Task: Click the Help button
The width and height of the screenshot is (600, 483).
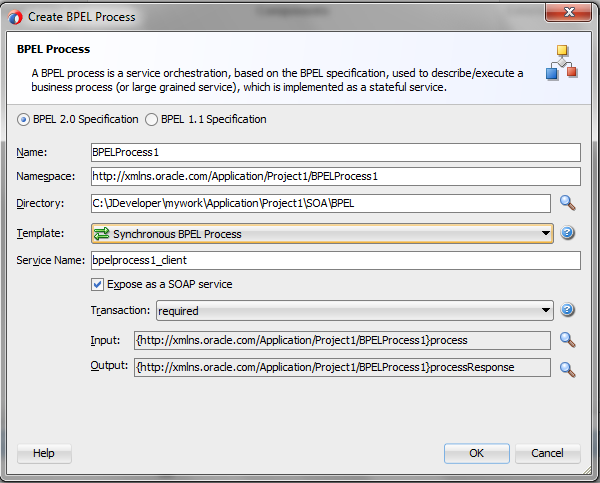Action: point(44,454)
